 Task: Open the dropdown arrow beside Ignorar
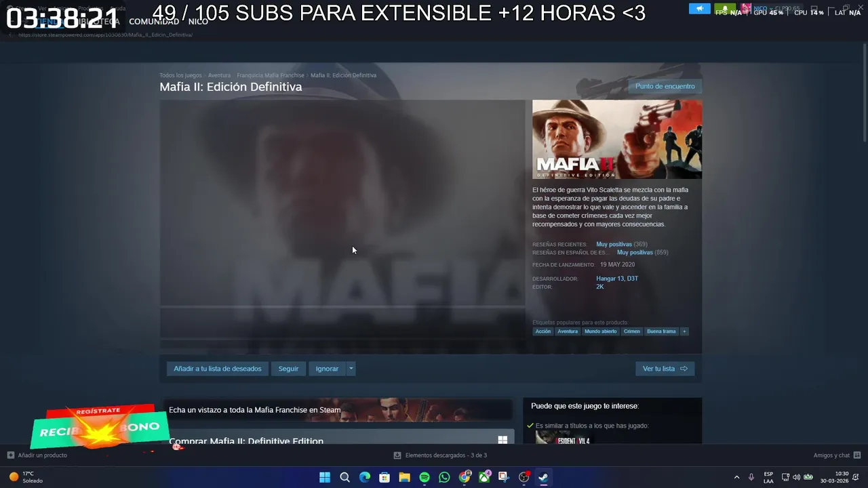[351, 369]
